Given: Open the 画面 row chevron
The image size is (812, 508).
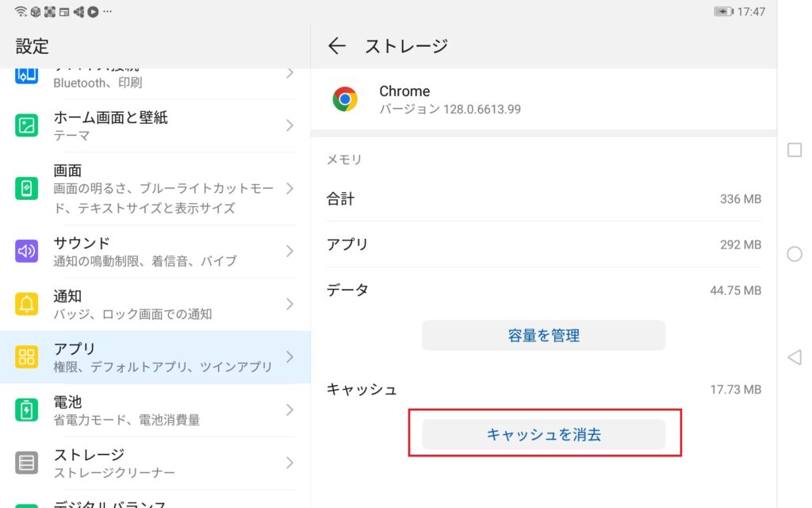Looking at the screenshot, I should coord(290,188).
